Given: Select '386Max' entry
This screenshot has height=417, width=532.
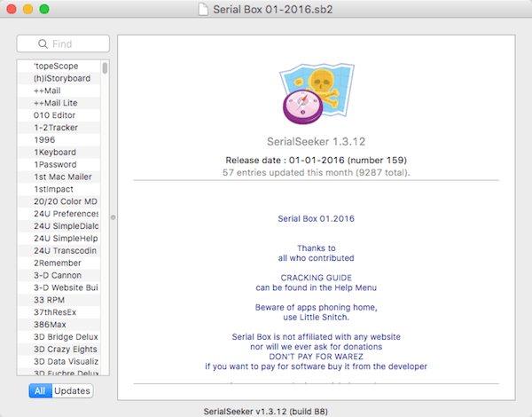Looking at the screenshot, I should [51, 325].
